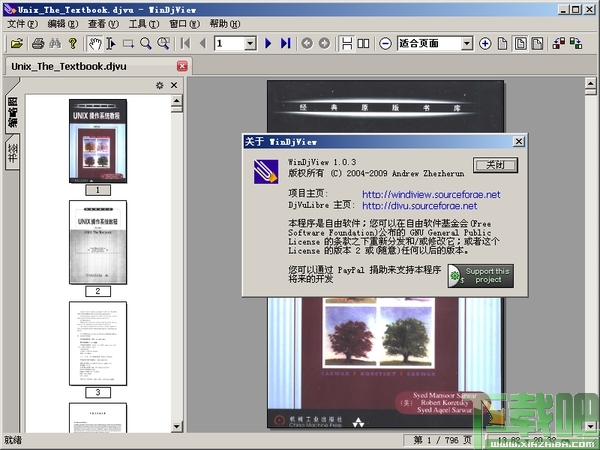Open the page number dropdown
600x450 pixels.
pyautogui.click(x=250, y=44)
